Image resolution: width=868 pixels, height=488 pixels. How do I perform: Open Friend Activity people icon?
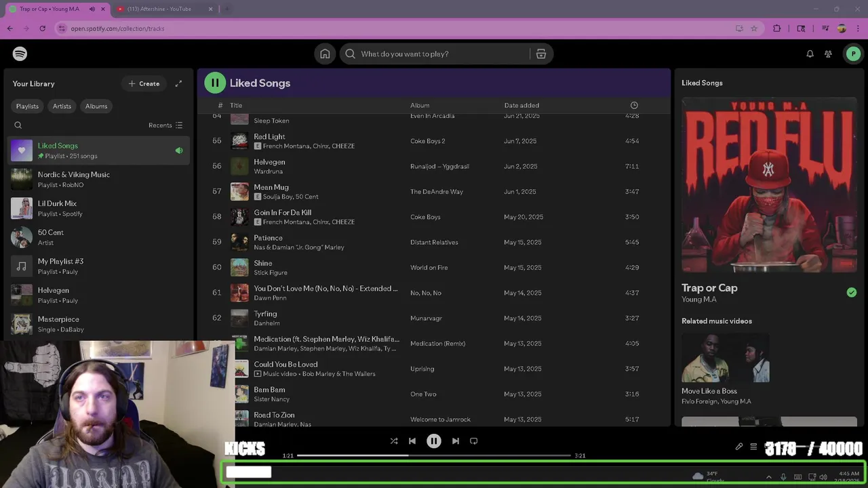828,54
